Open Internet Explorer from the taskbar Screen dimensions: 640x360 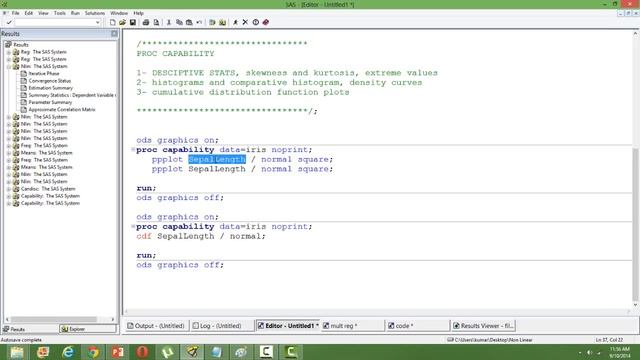tap(68, 352)
